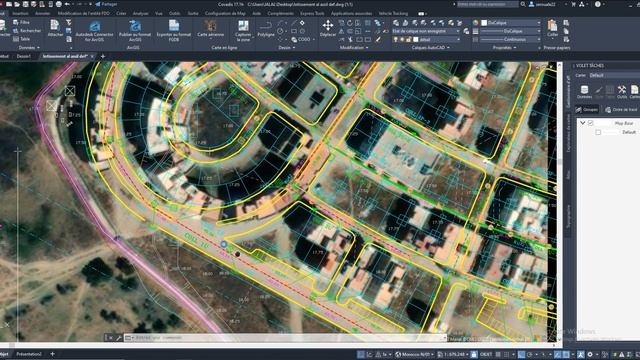
Task: Toggle current layer lock icon
Action: coord(409,40)
